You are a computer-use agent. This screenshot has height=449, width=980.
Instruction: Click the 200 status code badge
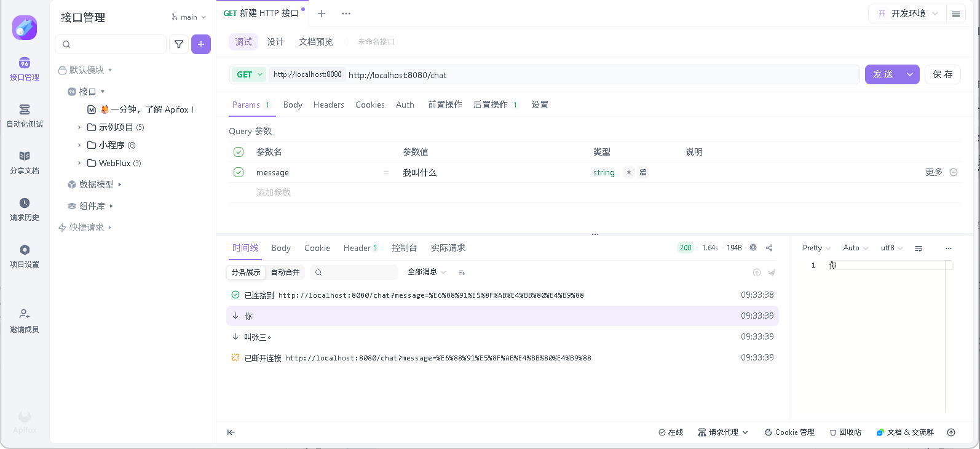(x=686, y=248)
